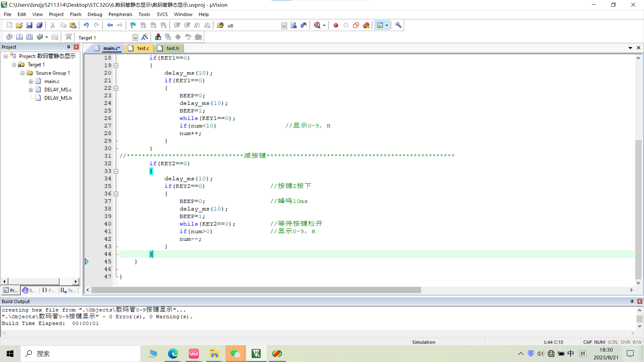Image resolution: width=644 pixels, height=362 pixels.
Task: Save the current file
Action: (x=30, y=25)
